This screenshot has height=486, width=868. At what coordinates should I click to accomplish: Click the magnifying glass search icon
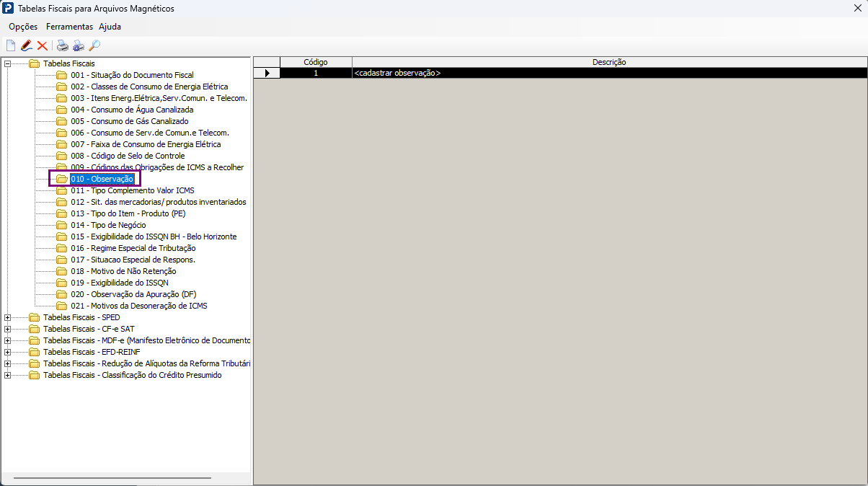(94, 46)
